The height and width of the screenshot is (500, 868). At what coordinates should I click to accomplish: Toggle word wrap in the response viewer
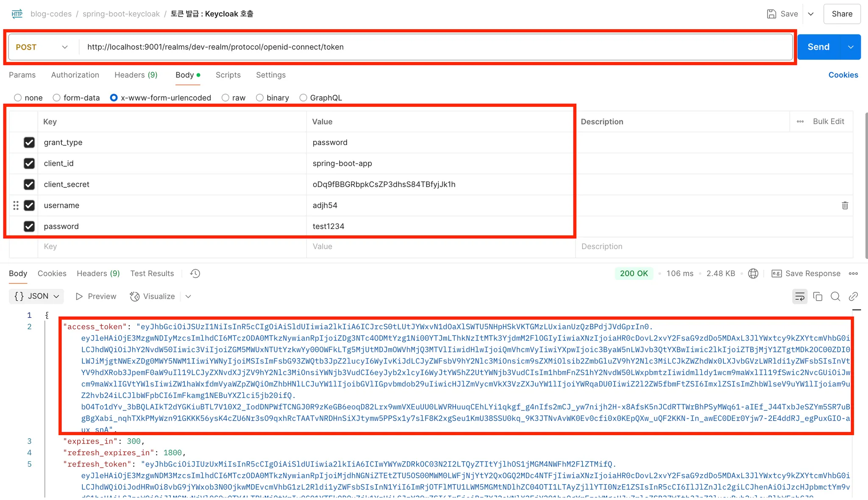point(799,296)
